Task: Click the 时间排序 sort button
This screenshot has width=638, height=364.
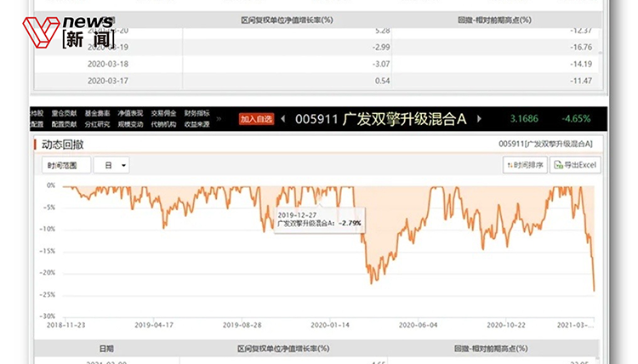Action: pyautogui.click(x=525, y=165)
